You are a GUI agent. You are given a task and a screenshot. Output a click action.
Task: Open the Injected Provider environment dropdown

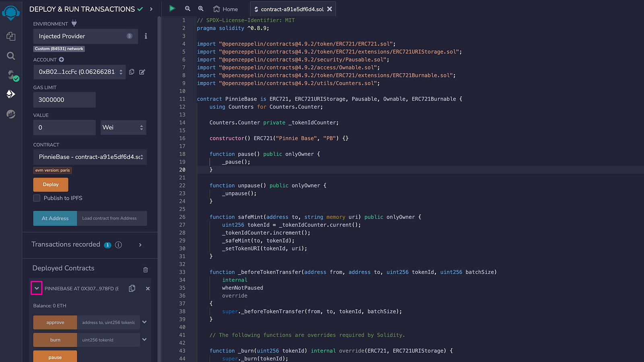pos(86,36)
